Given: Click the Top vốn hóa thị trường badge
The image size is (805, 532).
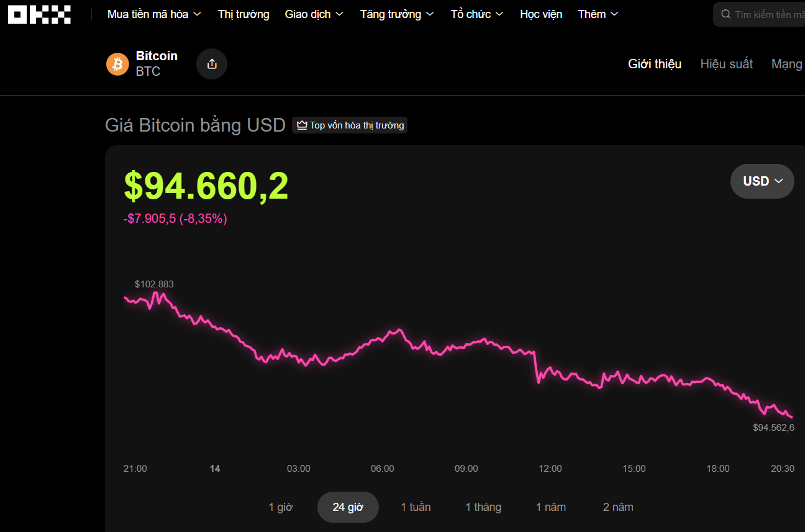Looking at the screenshot, I should tap(350, 125).
